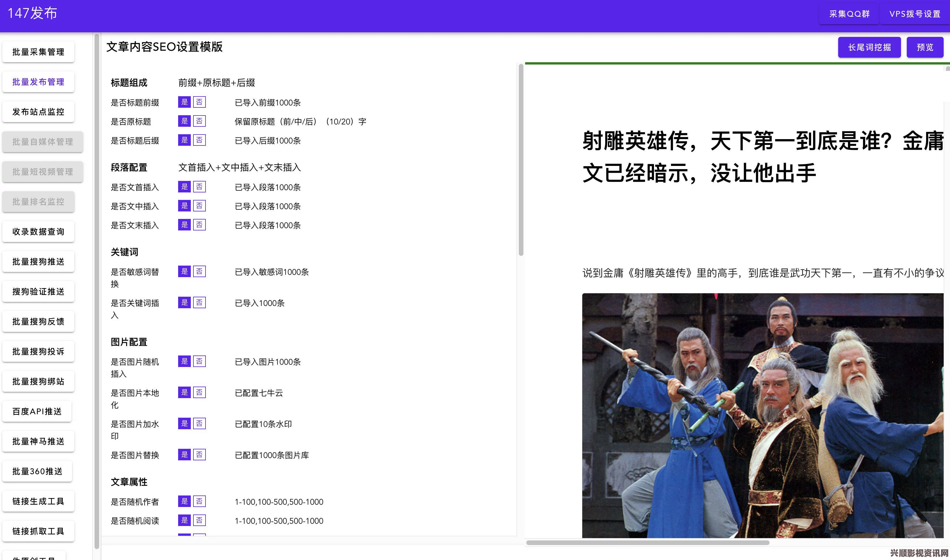Set 是否文首插入 to 否
The height and width of the screenshot is (560, 950).
199,187
